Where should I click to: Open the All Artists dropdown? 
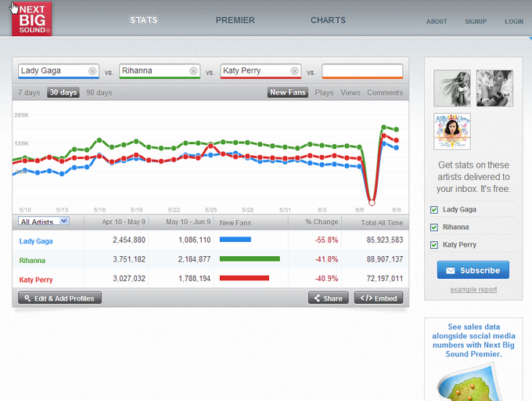(x=44, y=221)
